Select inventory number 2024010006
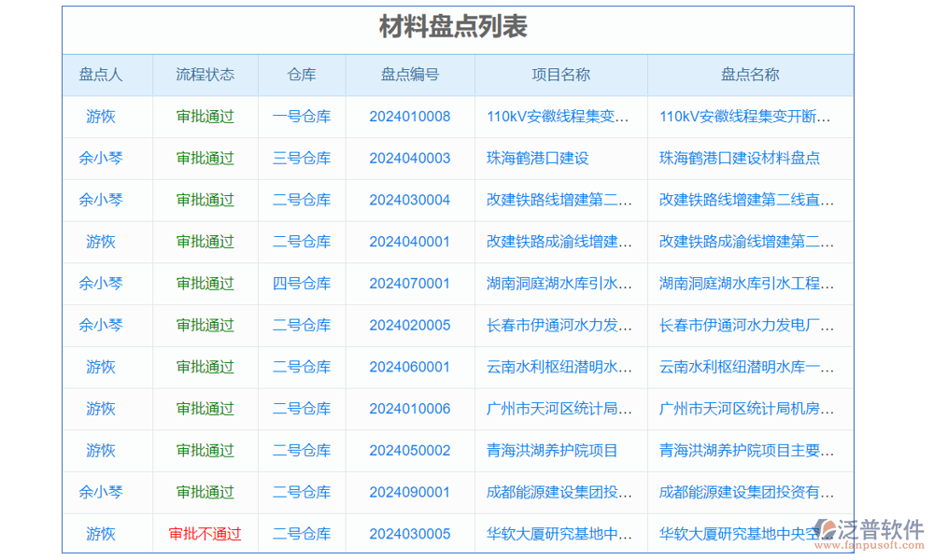The width and height of the screenshot is (934, 560). tap(410, 409)
